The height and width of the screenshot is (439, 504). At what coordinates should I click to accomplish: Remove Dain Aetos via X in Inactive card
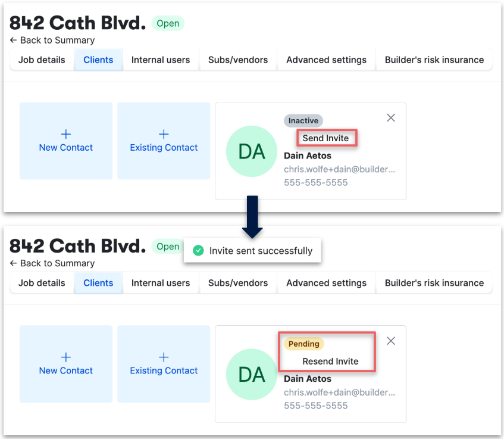391,118
